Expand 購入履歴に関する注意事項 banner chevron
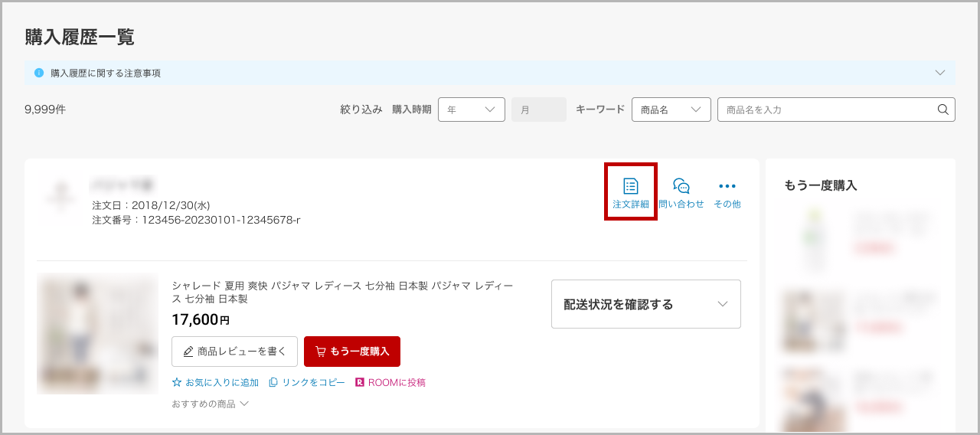Screen dimensions: 980x435 coord(940,73)
